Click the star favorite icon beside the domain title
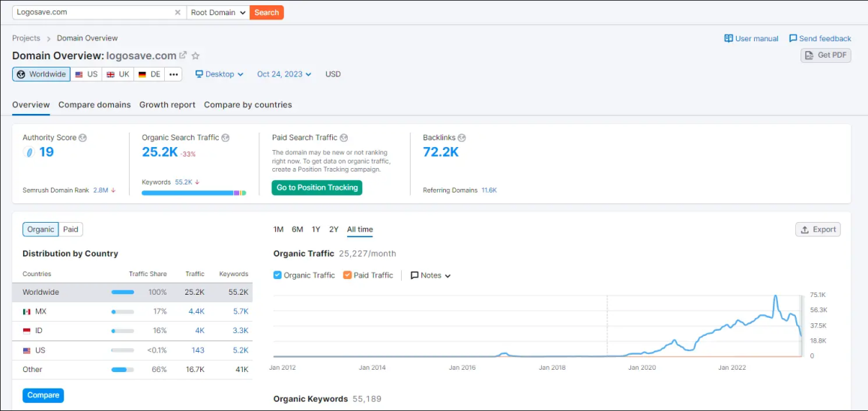868x411 pixels. [x=196, y=56]
